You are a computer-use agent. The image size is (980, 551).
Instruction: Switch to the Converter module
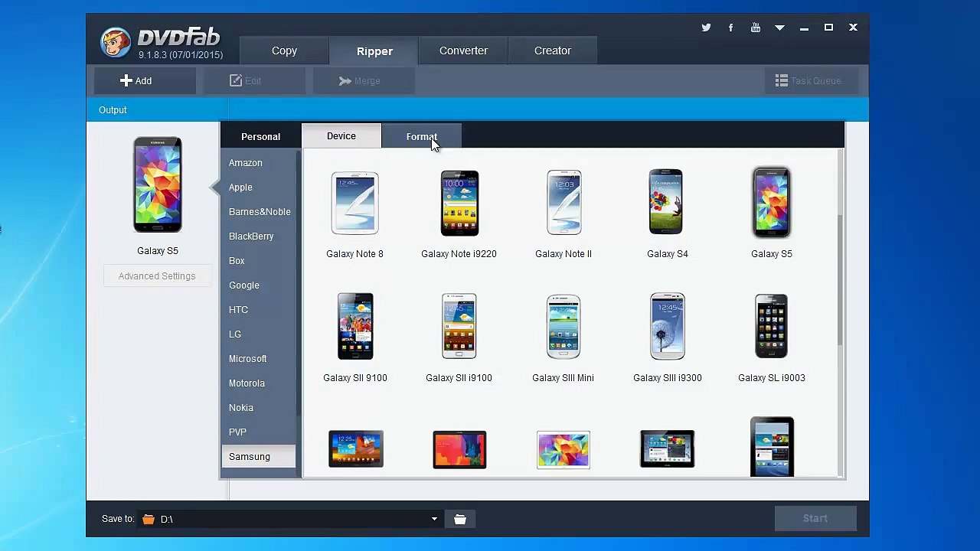tap(463, 51)
